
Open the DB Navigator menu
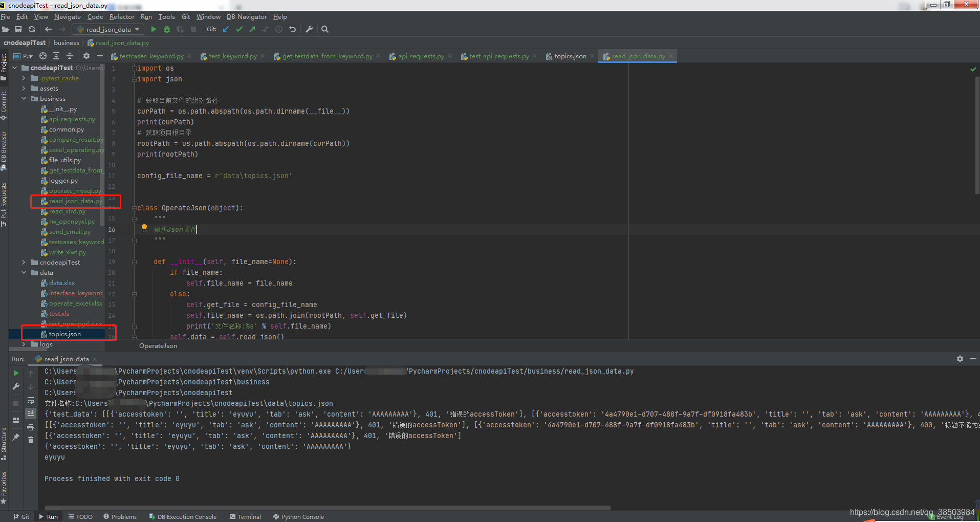pos(247,17)
